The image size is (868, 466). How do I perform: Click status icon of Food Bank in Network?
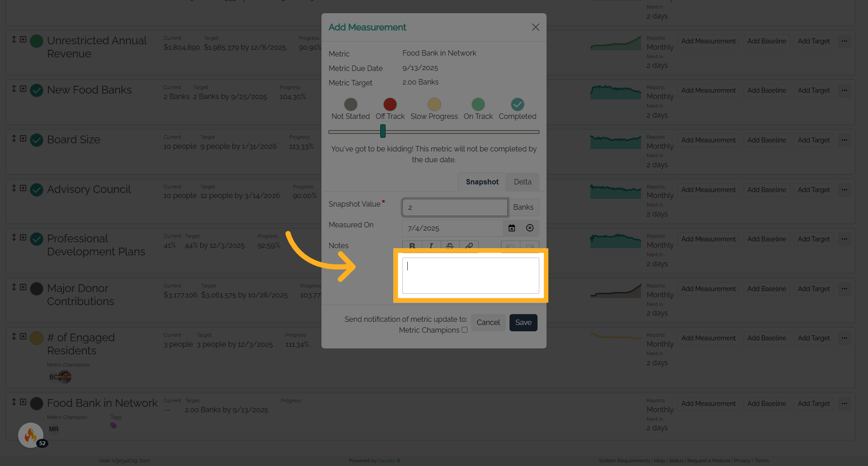[37, 404]
